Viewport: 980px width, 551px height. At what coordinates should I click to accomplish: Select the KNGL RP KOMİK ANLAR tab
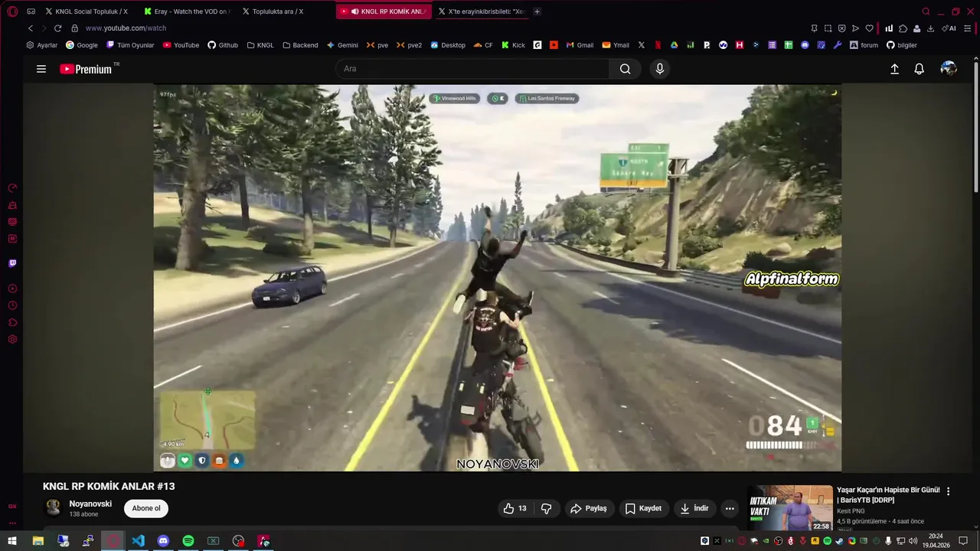pyautogui.click(x=384, y=11)
